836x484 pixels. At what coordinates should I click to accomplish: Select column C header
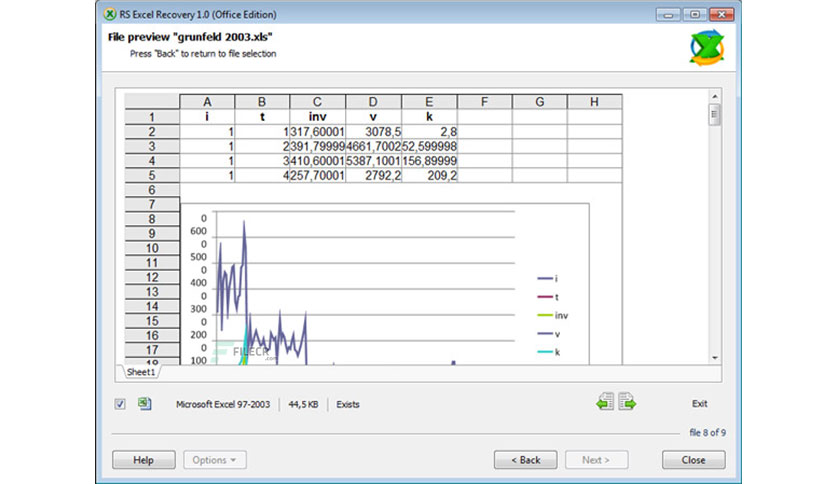click(317, 102)
